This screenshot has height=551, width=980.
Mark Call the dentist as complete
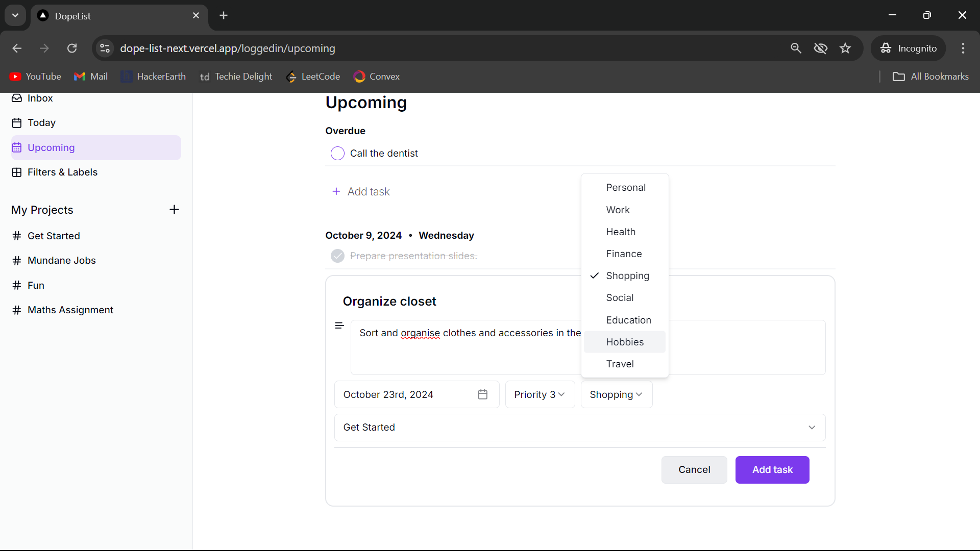(337, 154)
